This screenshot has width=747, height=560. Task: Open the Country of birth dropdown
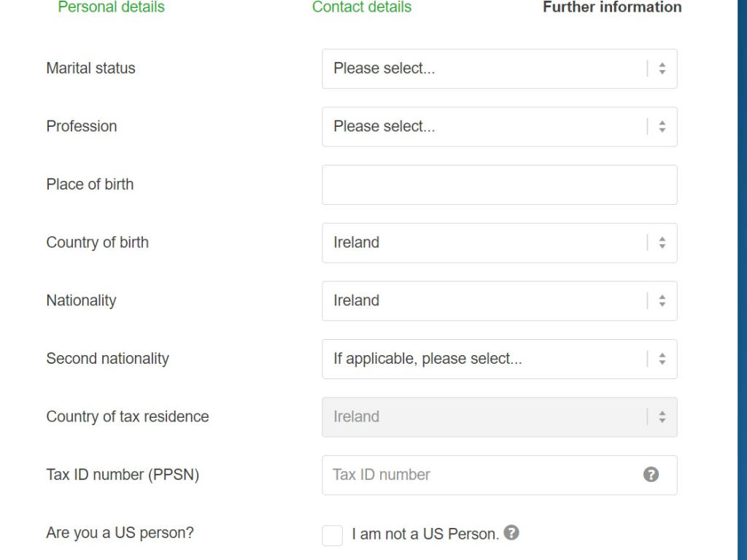pos(499,243)
